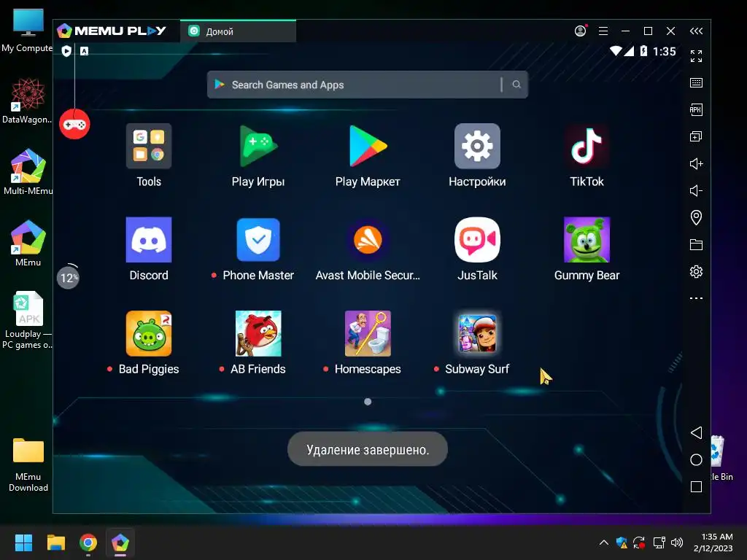
Task: Open the Windows Start menu
Action: pyautogui.click(x=23, y=542)
